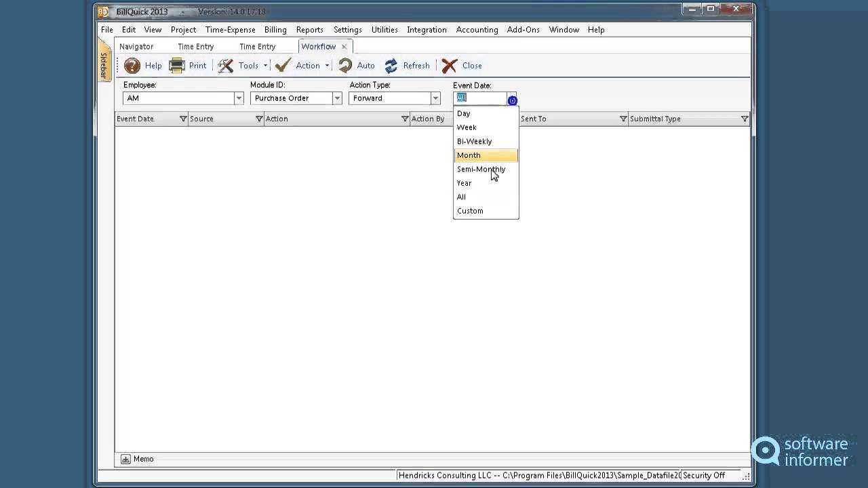Click the Sent To column filter icon
This screenshot has height=488, width=868.
[x=623, y=119]
